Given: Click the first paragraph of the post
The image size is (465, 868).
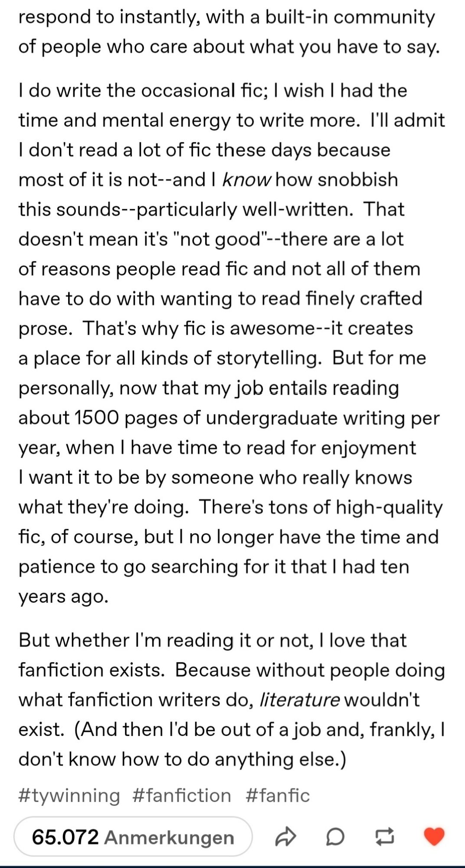Looking at the screenshot, I should [x=226, y=30].
